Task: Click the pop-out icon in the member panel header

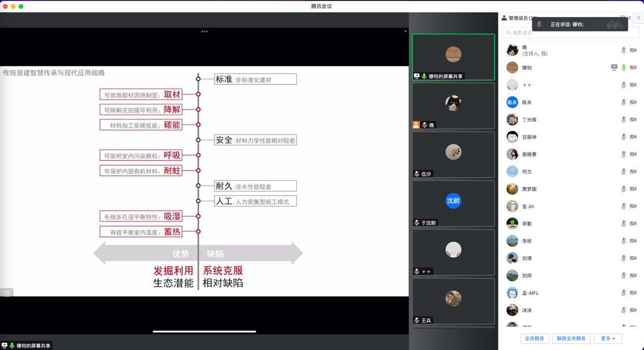Action: [x=623, y=18]
